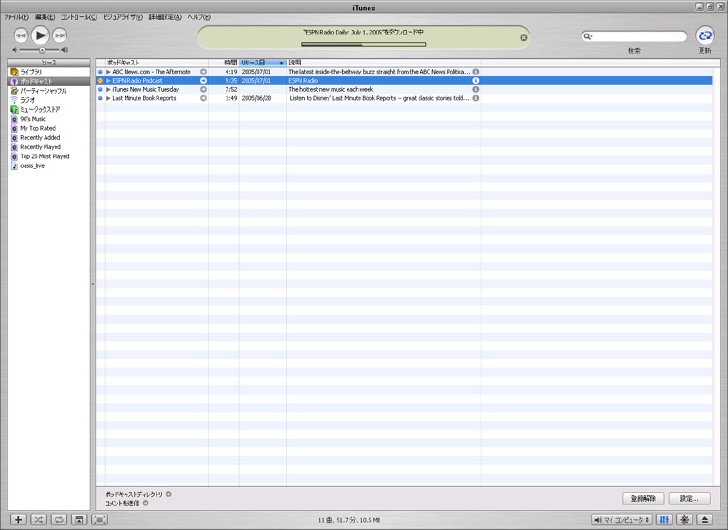This screenshot has height=530, width=728.
Task: Click the eject disc button
Action: [705, 520]
